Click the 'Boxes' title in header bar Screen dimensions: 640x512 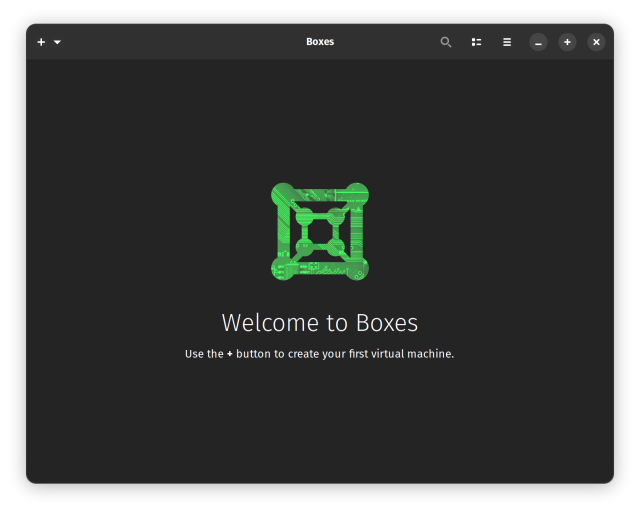tap(320, 42)
